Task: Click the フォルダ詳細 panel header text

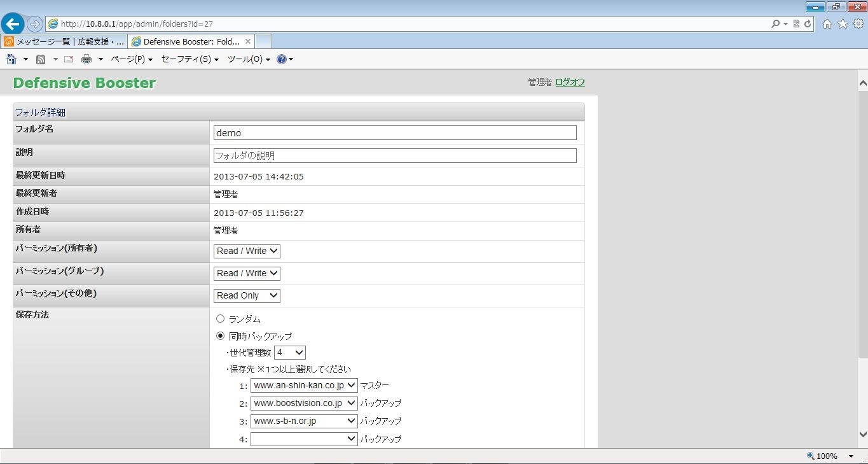Action: [x=40, y=113]
